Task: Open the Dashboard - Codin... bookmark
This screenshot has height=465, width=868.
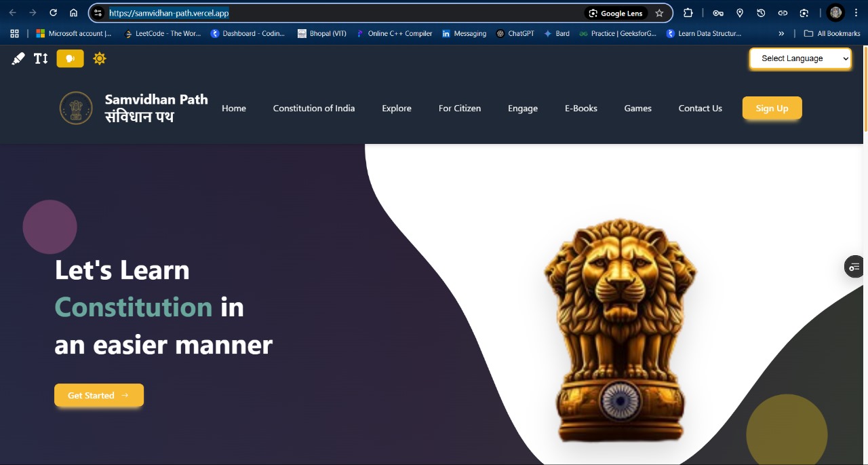Action: [248, 33]
